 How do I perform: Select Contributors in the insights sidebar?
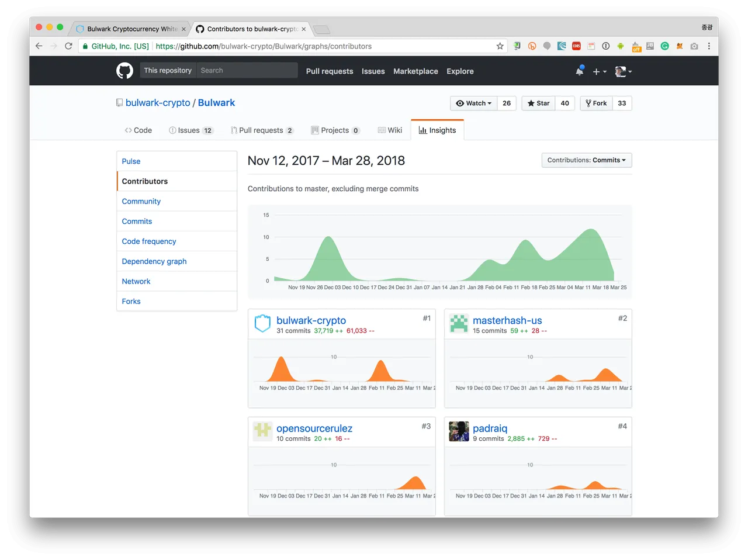click(177, 181)
